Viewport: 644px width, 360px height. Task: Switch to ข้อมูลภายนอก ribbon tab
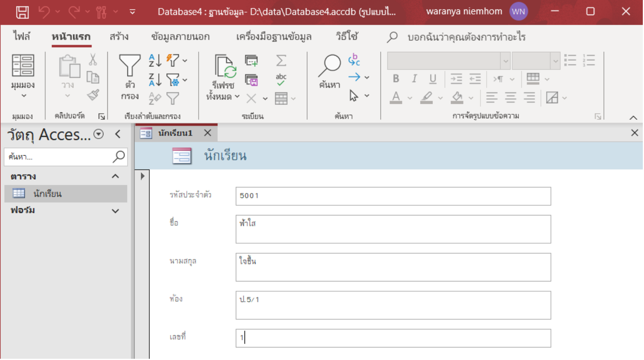pos(180,37)
